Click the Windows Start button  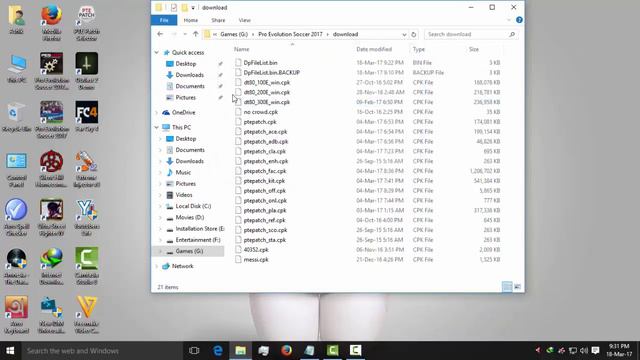click(10, 350)
